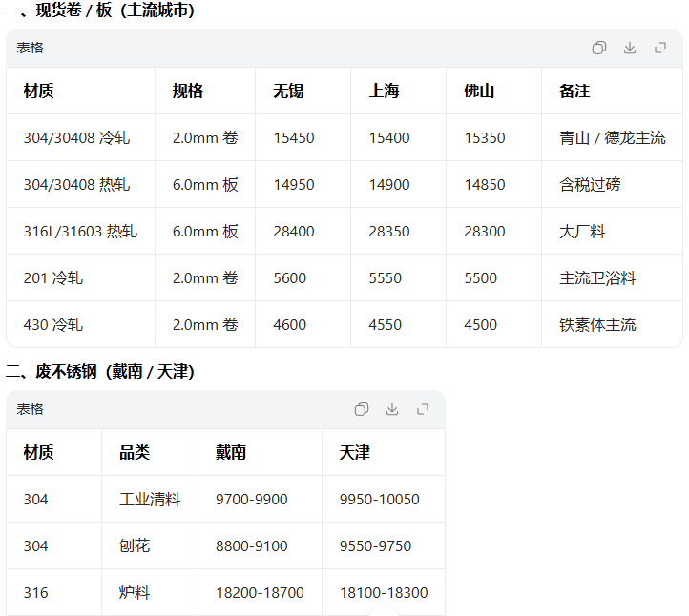Expand the 废不锈钢 table to fullscreen
The image size is (689, 616).
pyautogui.click(x=423, y=409)
